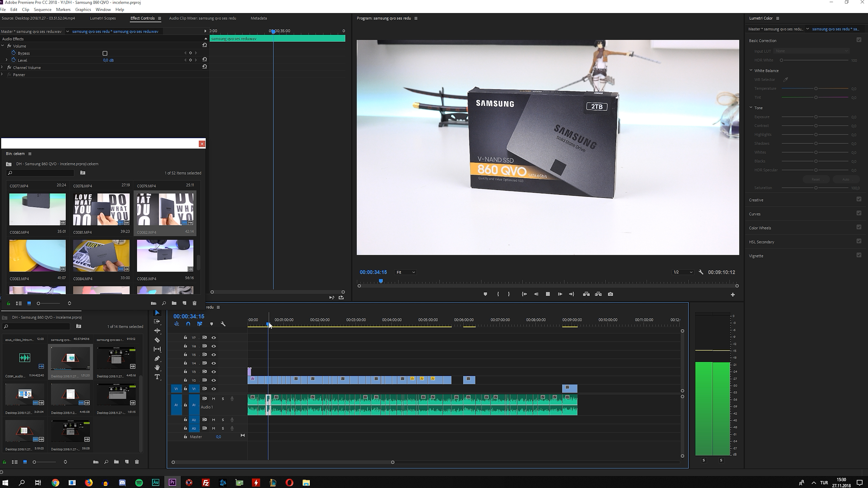Hide track V7 with eye icon
This screenshot has width=868, height=488.
pyautogui.click(x=214, y=338)
